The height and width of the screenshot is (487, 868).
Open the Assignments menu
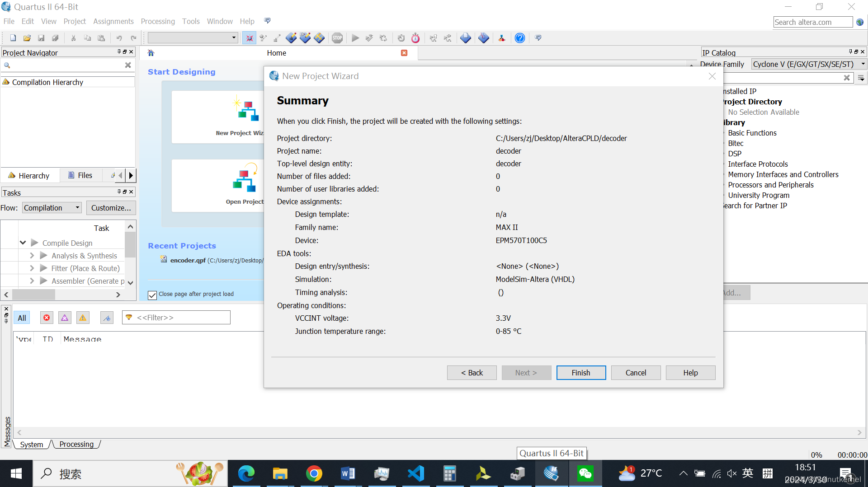pyautogui.click(x=113, y=21)
